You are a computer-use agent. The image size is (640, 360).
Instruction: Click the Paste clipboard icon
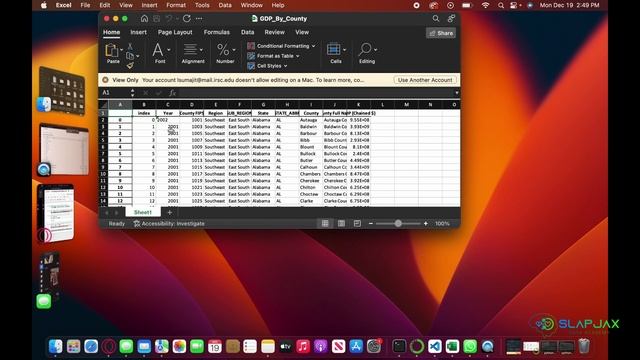pyautogui.click(x=111, y=50)
